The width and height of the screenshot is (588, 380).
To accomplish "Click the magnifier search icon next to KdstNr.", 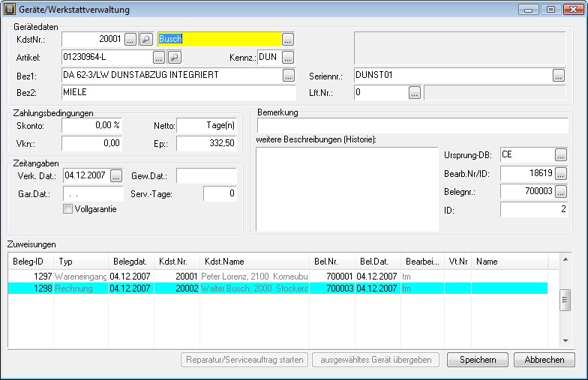I will pos(145,39).
